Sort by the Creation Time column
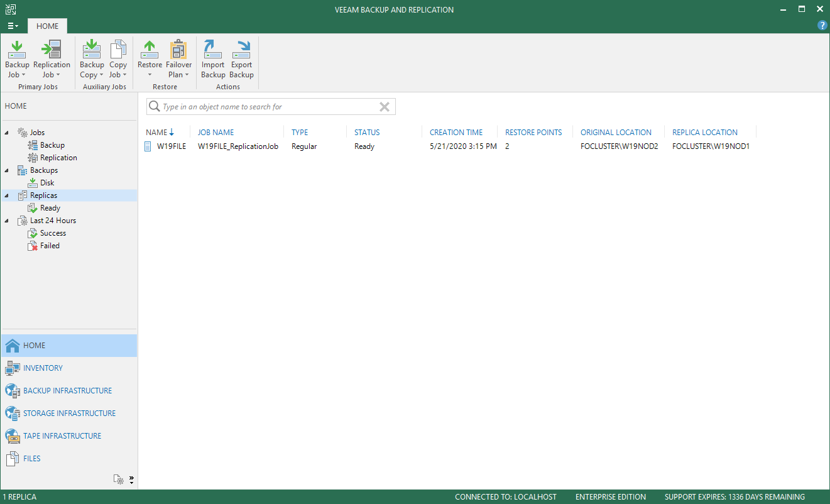 [456, 133]
